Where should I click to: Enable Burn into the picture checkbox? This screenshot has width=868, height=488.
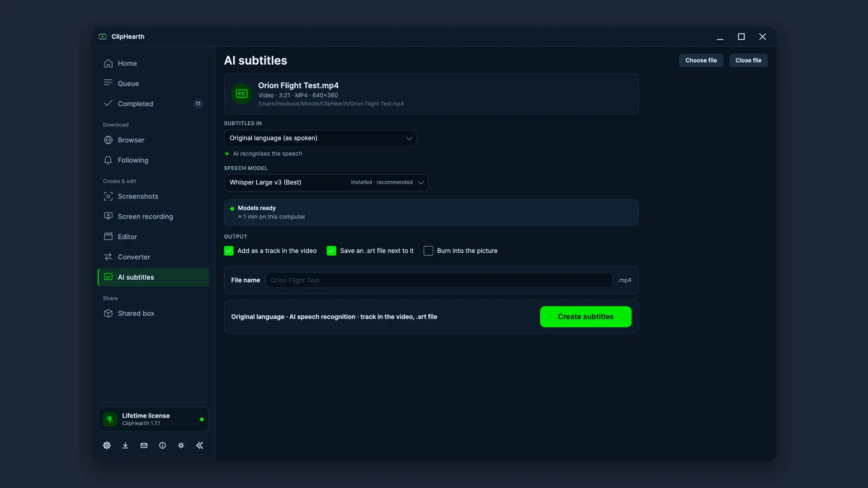pos(428,251)
